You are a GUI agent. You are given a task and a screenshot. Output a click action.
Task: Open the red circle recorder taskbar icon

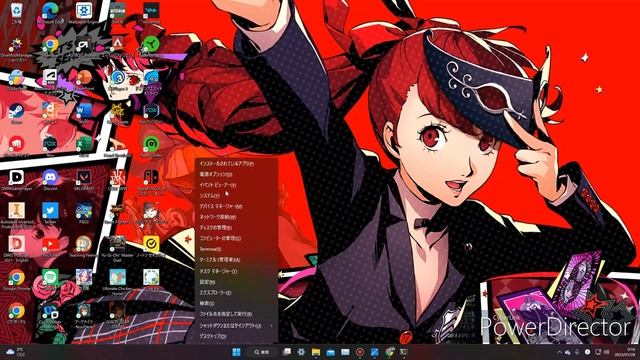pos(360,352)
